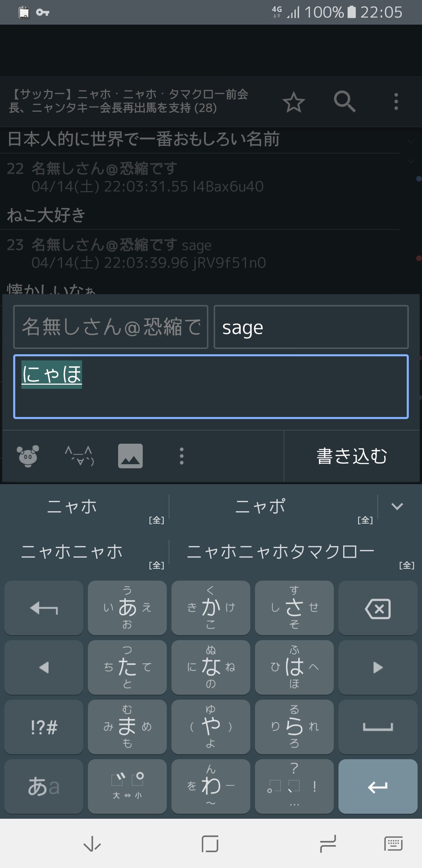Open the thread overflow menu dots
Viewport: 422px width, 868px height.
point(396,101)
